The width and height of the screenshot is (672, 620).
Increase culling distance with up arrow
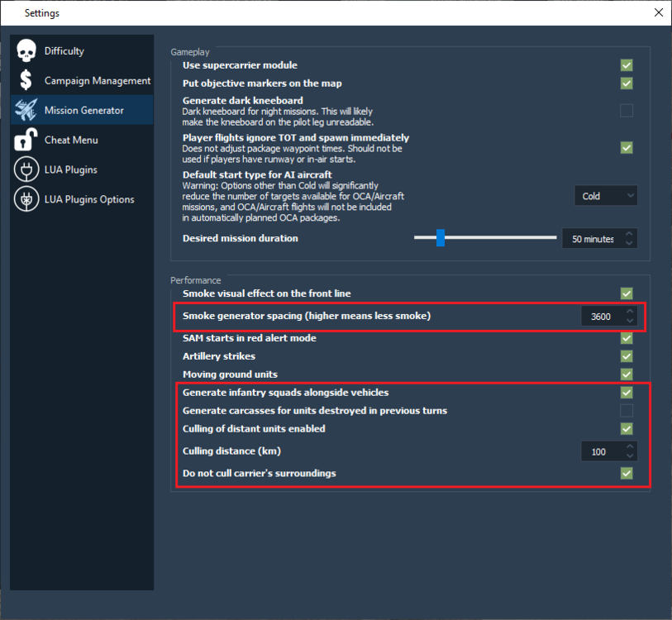(x=630, y=446)
